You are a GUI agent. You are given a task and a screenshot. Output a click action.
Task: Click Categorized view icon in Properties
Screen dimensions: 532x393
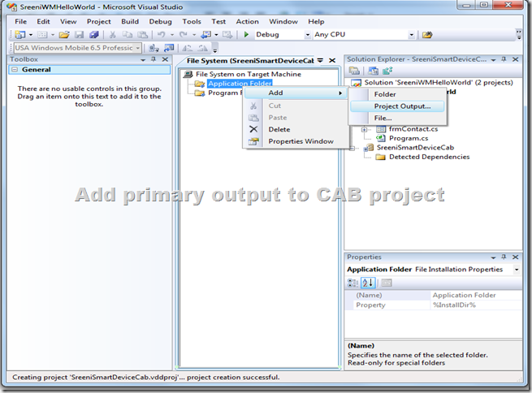(353, 283)
